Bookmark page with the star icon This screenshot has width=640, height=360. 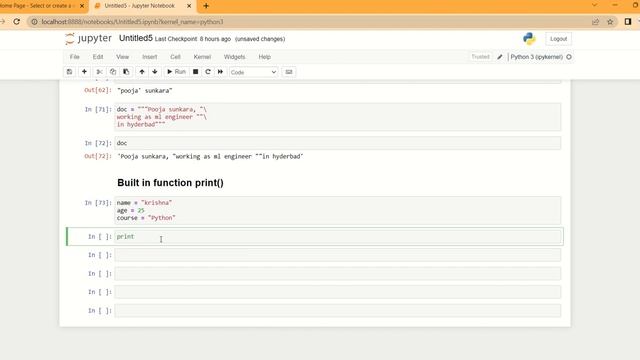tap(610, 22)
